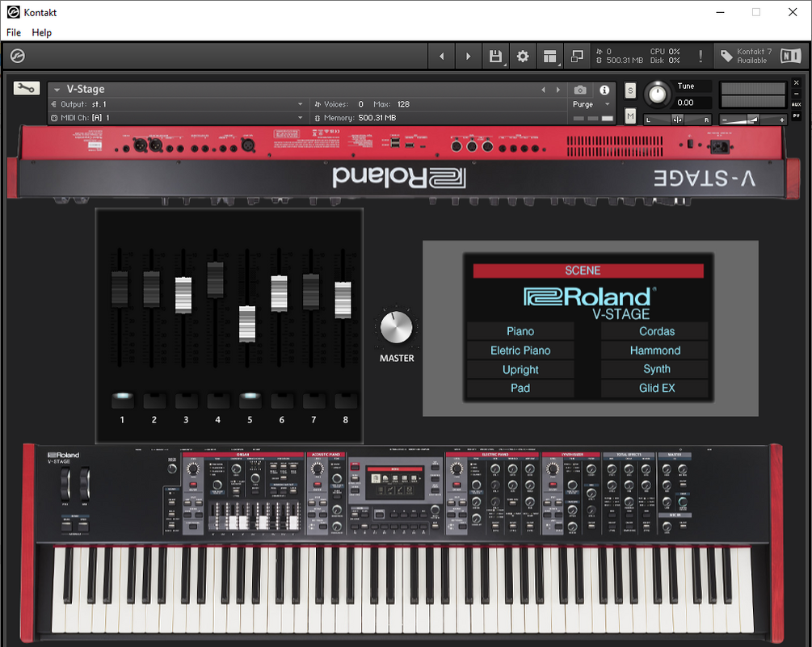The width and height of the screenshot is (812, 647).
Task: Open Help menu
Action: [41, 32]
